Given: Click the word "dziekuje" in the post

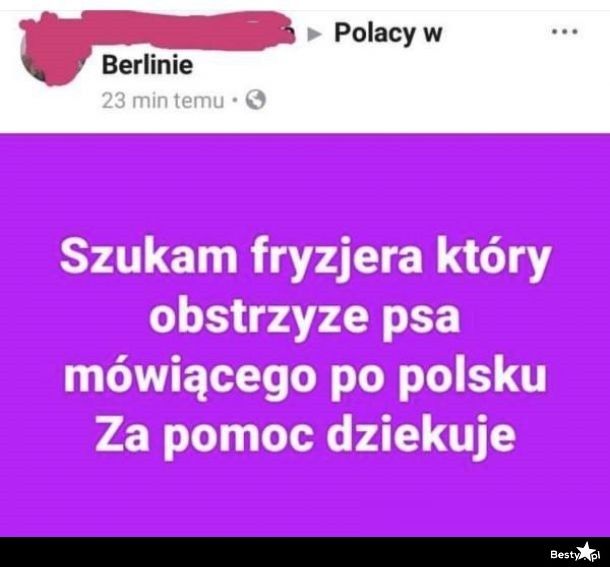Looking at the screenshot, I should [421, 435].
